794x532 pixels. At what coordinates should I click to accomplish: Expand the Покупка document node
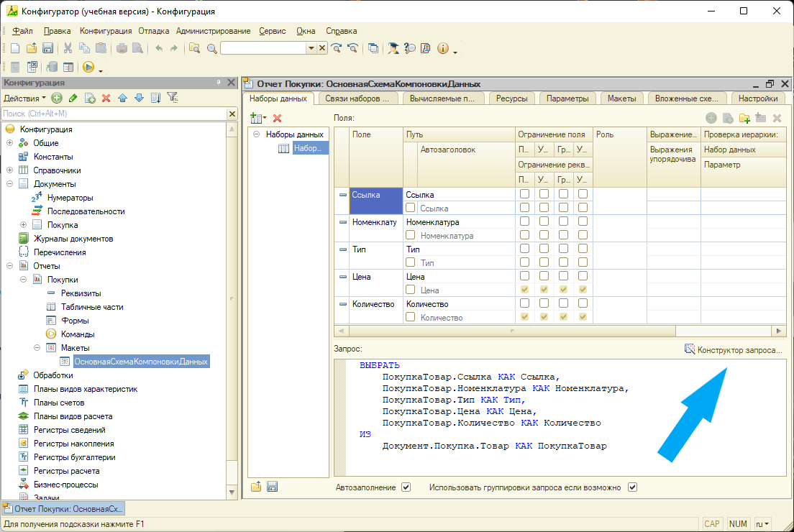pos(23,225)
